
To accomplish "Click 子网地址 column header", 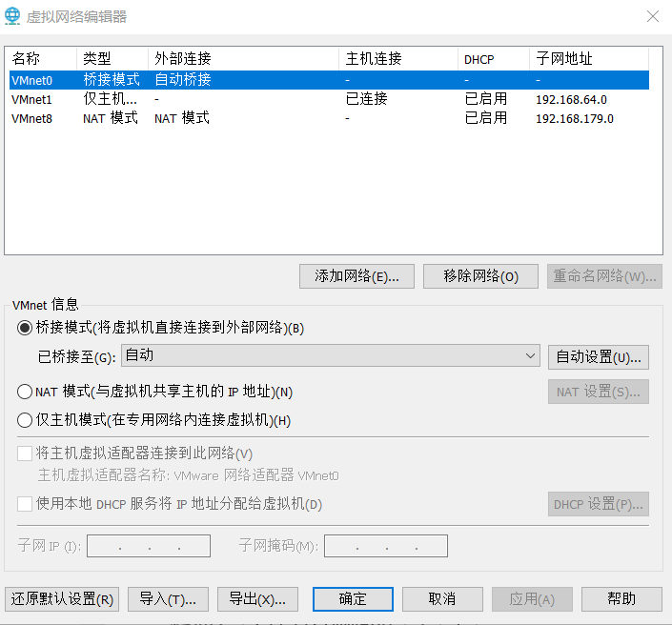I will pyautogui.click(x=589, y=58).
